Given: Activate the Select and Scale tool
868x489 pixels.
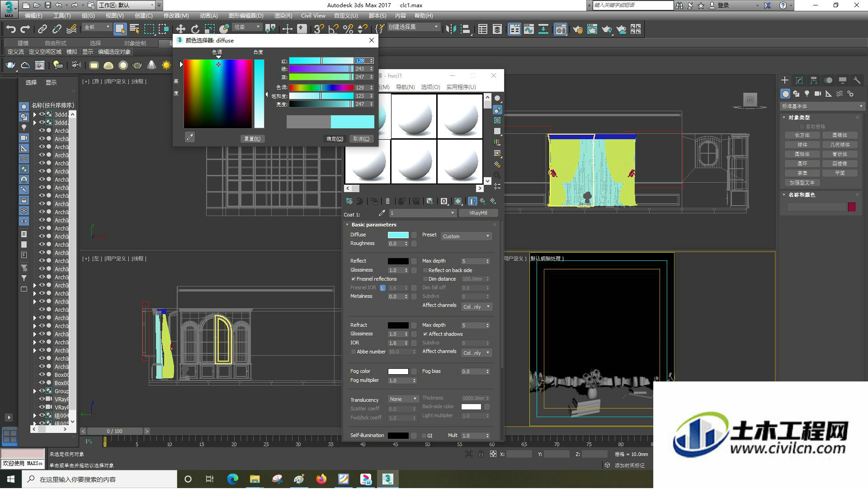Looking at the screenshot, I should pyautogui.click(x=209, y=29).
